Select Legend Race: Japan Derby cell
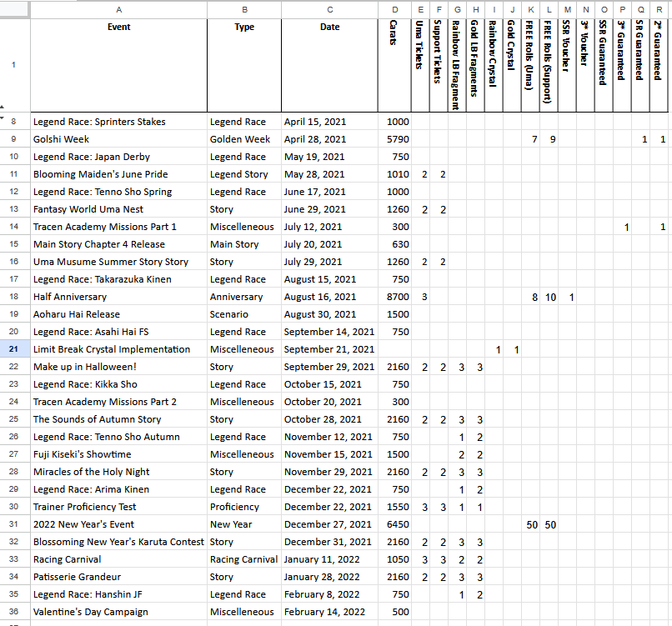The height and width of the screenshot is (626, 672). pos(118,157)
